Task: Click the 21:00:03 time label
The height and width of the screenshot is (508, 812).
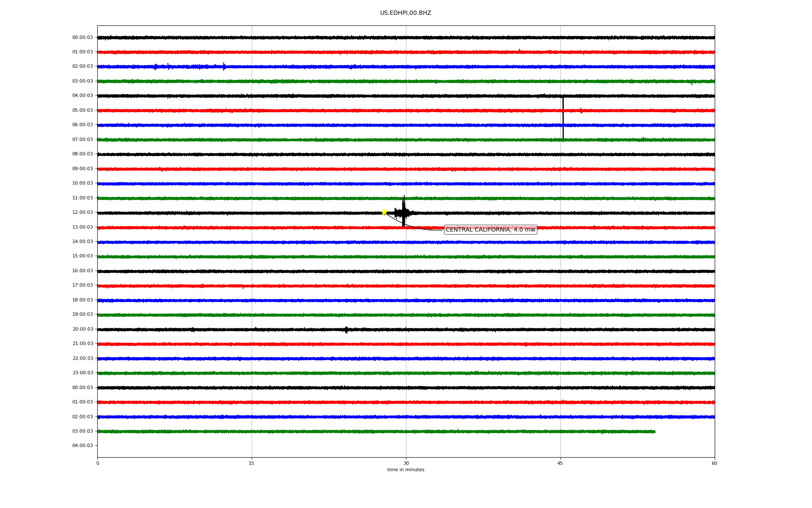Action: (x=82, y=344)
